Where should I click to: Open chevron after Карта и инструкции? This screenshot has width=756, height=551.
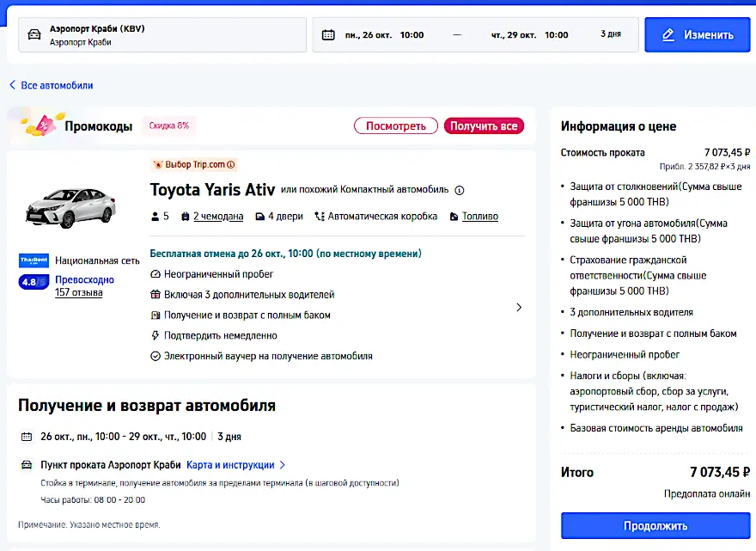click(283, 465)
